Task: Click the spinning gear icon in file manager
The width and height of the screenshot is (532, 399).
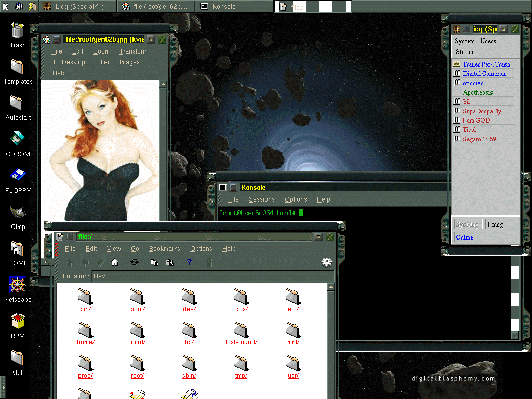Action: click(326, 262)
